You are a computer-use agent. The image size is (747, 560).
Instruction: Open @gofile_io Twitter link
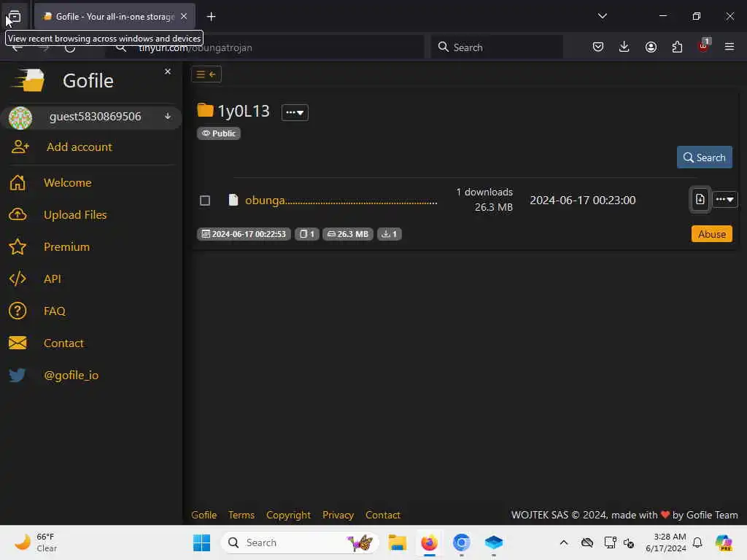click(x=71, y=376)
